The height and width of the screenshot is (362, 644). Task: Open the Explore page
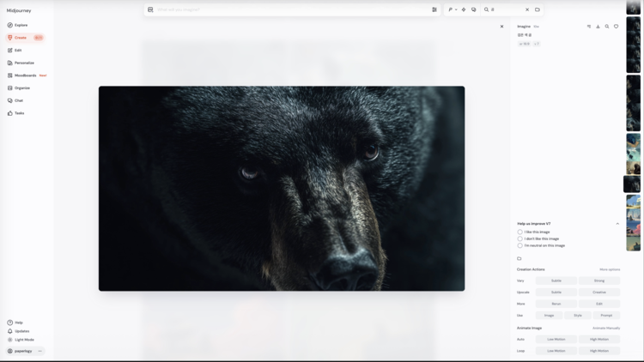tap(17, 25)
